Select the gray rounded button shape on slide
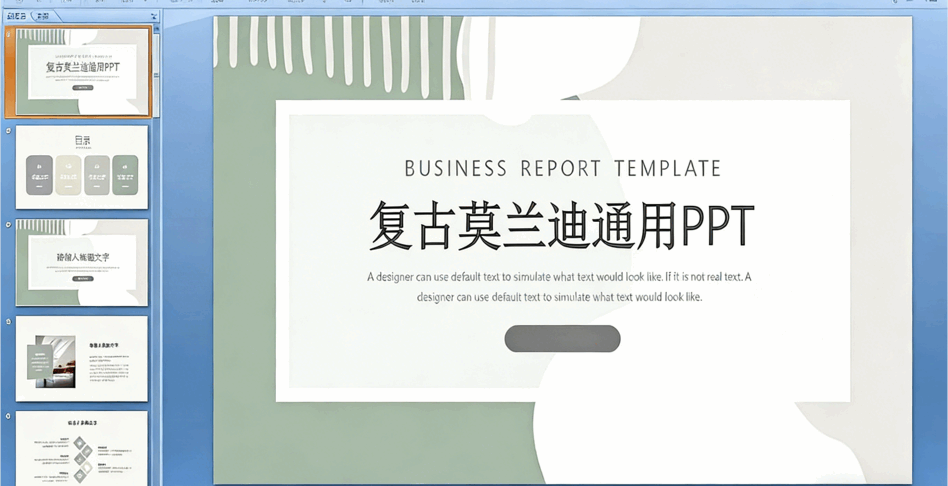 (x=562, y=339)
